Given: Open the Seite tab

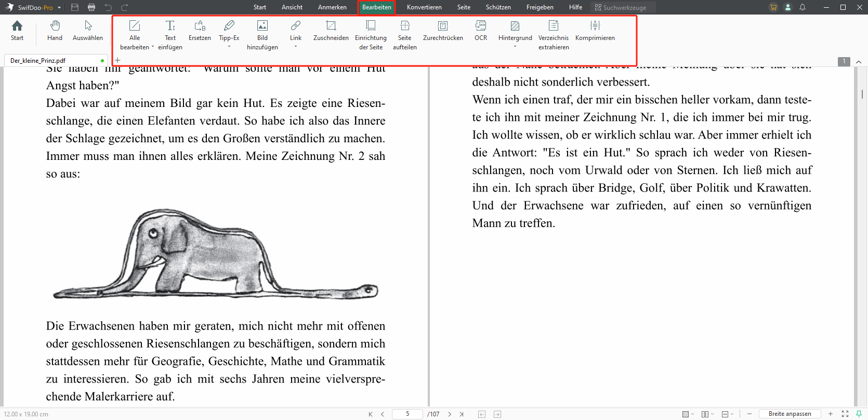Looking at the screenshot, I should coord(464,7).
